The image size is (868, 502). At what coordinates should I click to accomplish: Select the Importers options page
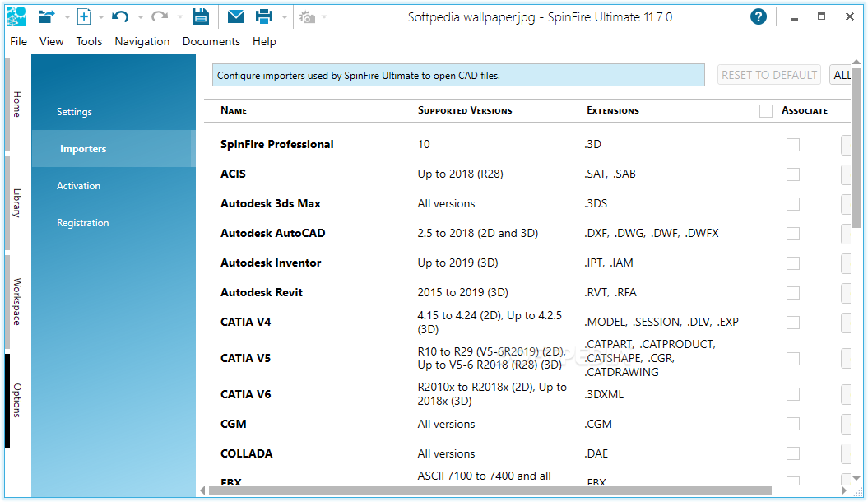114,149
